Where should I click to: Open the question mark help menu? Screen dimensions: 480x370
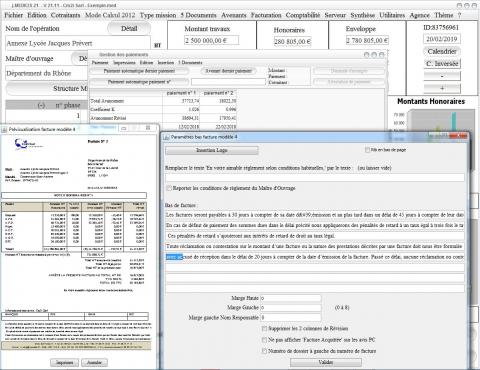(x=459, y=15)
